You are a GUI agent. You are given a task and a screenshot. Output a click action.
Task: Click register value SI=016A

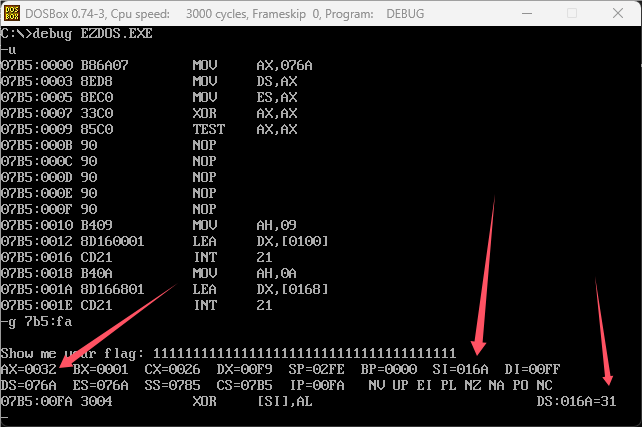click(461, 369)
